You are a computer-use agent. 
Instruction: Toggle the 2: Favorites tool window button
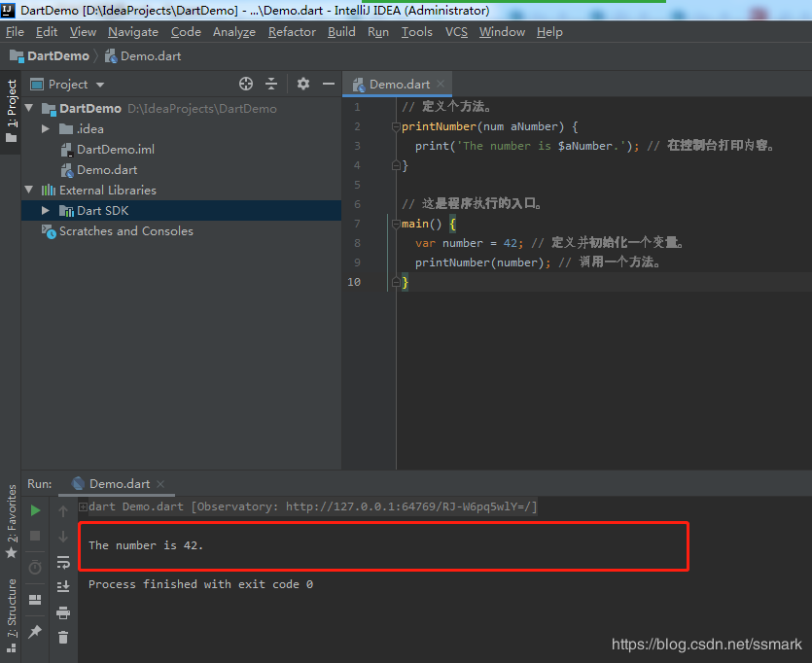coord(11,521)
